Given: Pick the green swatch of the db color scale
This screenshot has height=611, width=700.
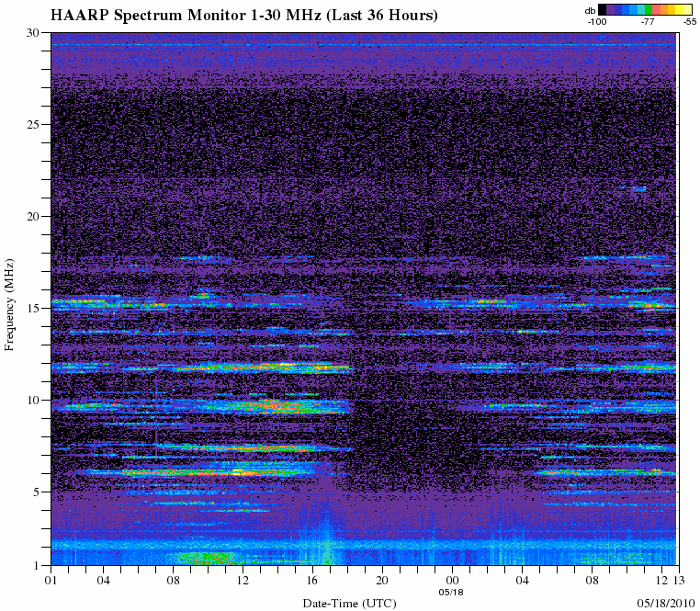Looking at the screenshot, I should pyautogui.click(x=649, y=9).
